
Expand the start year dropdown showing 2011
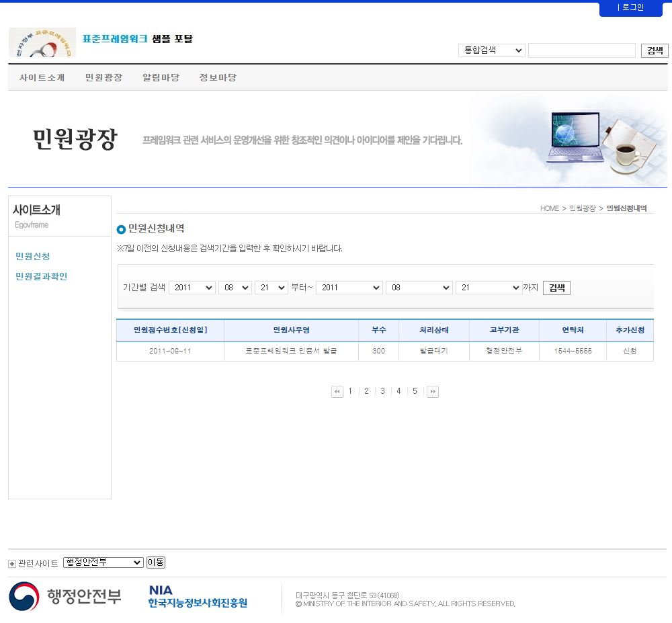pyautogui.click(x=192, y=288)
